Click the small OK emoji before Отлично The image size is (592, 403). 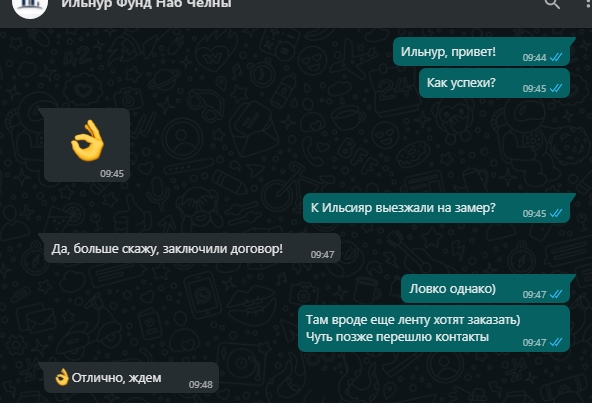coord(62,377)
